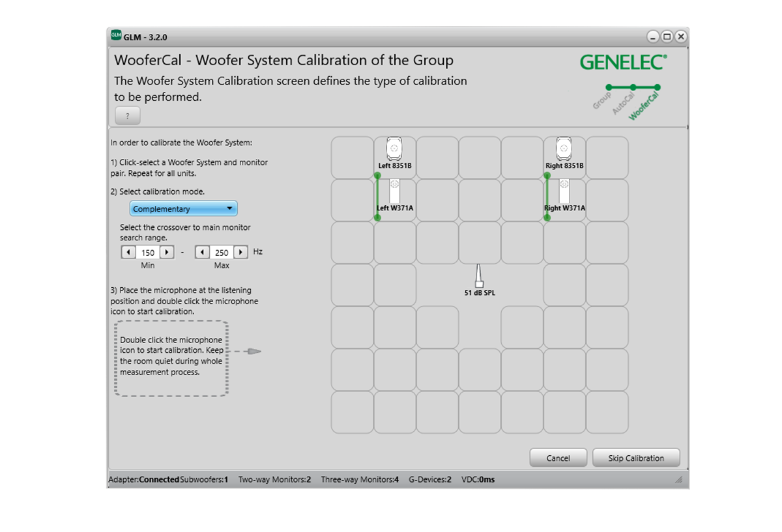
Task: Click the Three-way Monitors:4 status entry
Action: tap(360, 480)
